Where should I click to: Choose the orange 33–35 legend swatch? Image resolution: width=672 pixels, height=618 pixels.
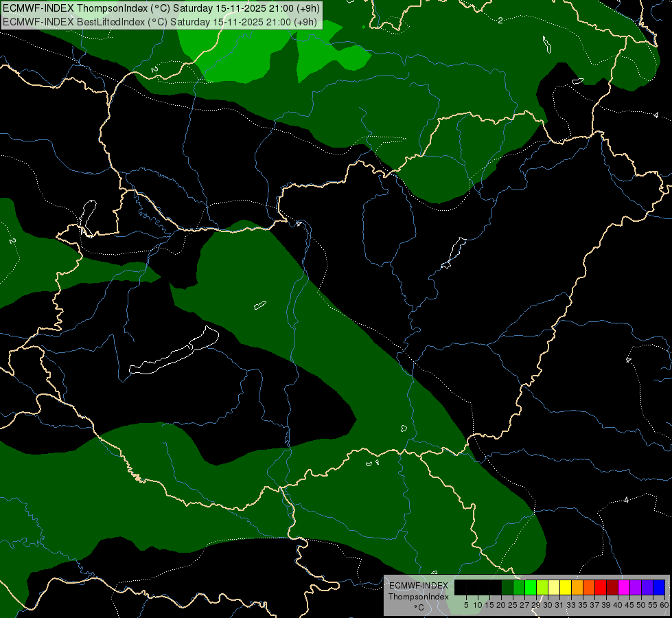(577, 587)
